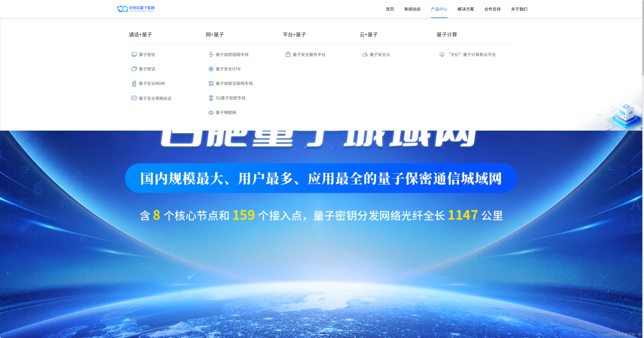
Task: Click the page vertical scrollbar
Action: pyautogui.click(x=643, y=37)
